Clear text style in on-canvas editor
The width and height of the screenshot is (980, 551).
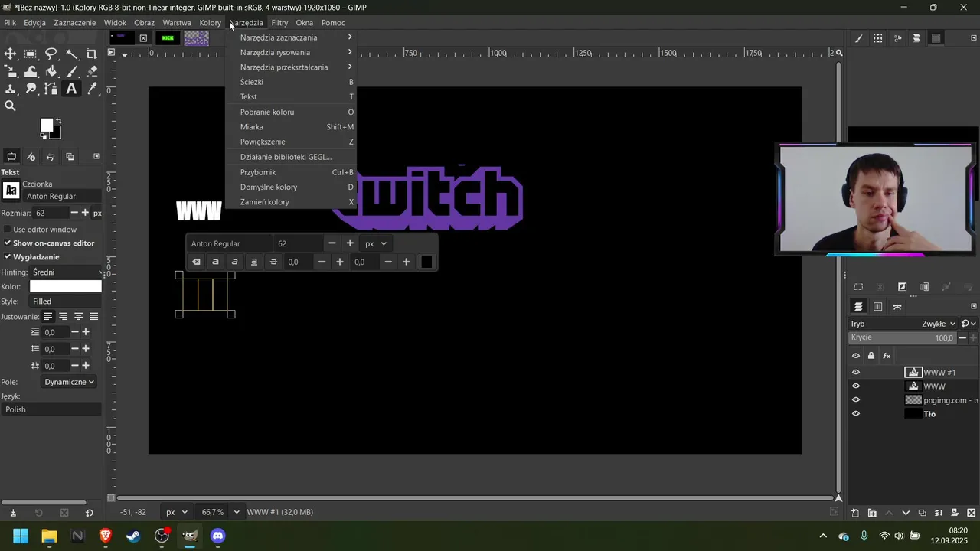pos(196,262)
